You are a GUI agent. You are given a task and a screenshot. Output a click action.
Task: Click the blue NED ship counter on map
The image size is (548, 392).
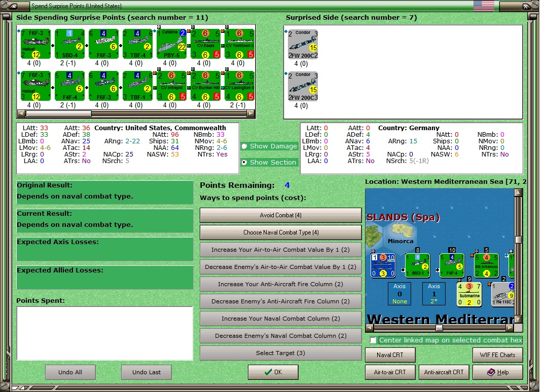(383, 266)
